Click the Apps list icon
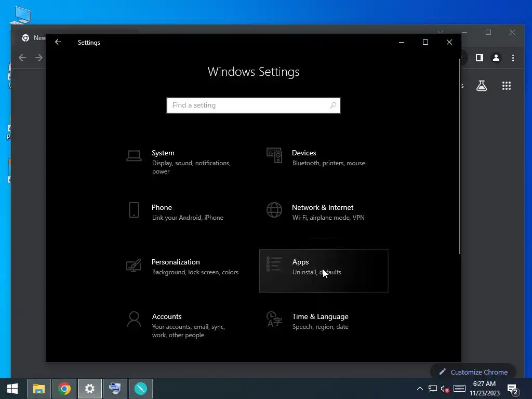Viewport: 532px width, 399px height. point(274,264)
